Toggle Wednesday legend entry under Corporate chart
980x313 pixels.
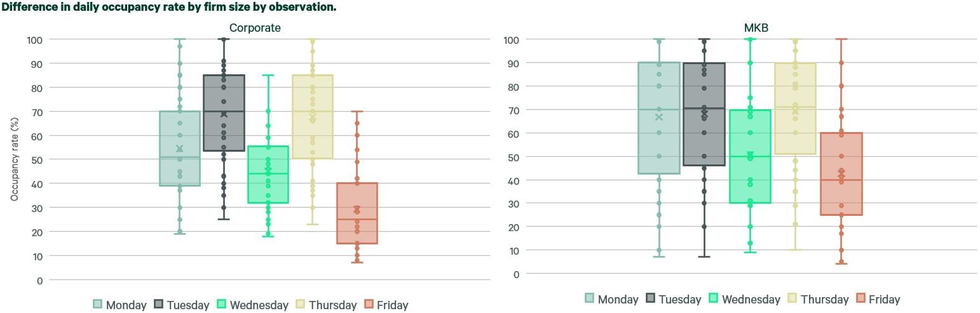[252, 305]
